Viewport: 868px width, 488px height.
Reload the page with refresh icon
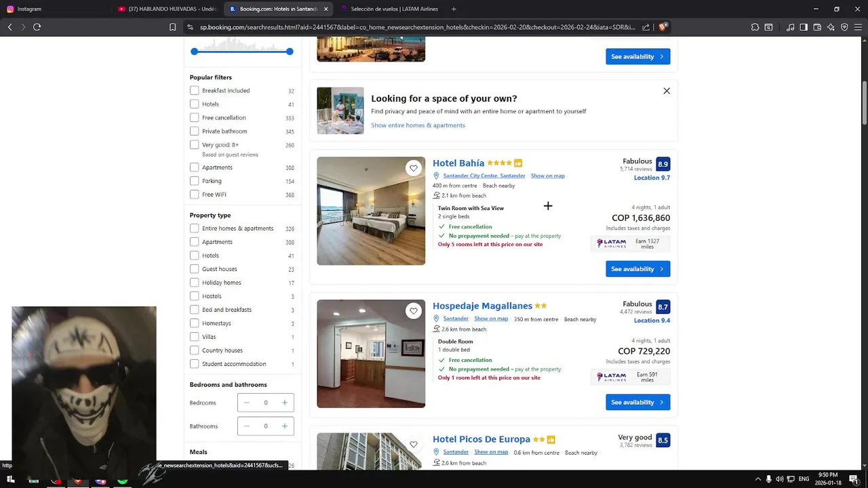point(37,27)
